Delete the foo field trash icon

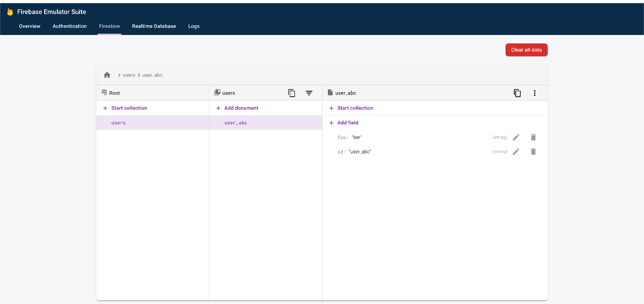533,137
